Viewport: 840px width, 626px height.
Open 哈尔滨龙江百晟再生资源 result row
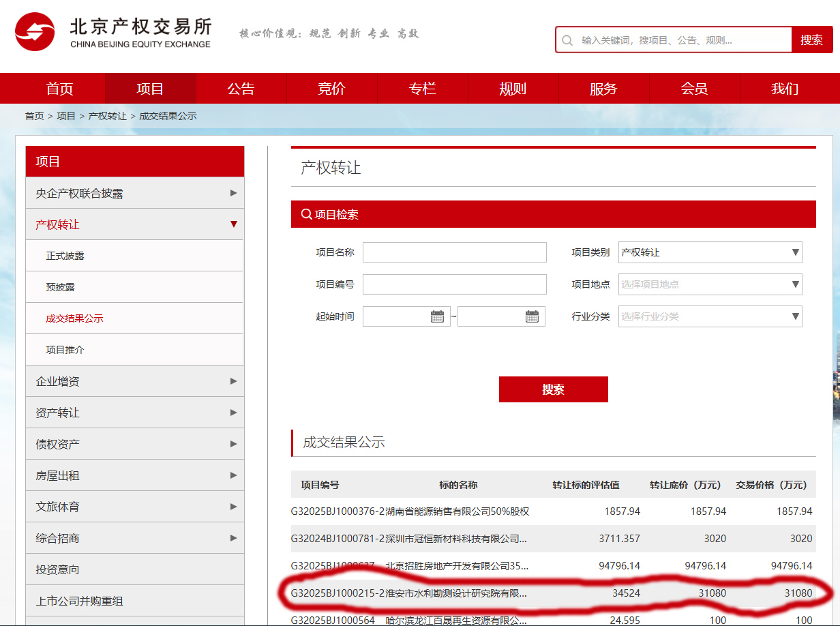pos(553,618)
